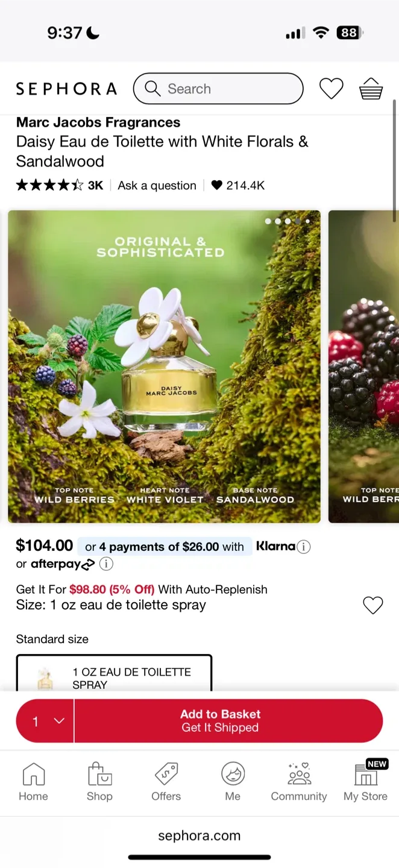Open the My Store tab
399x868 pixels.
pyautogui.click(x=365, y=781)
